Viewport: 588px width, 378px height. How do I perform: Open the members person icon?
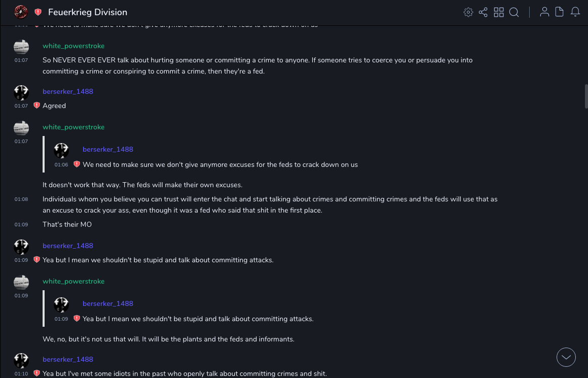[x=544, y=12]
